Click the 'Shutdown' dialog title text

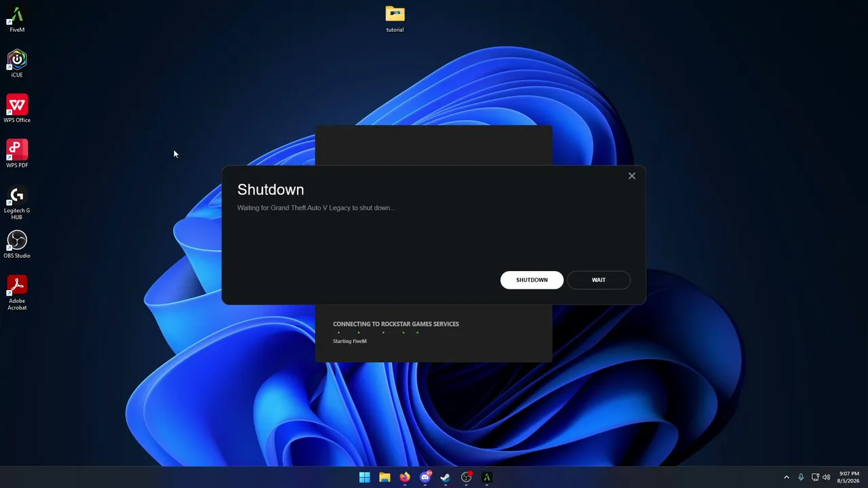click(271, 190)
